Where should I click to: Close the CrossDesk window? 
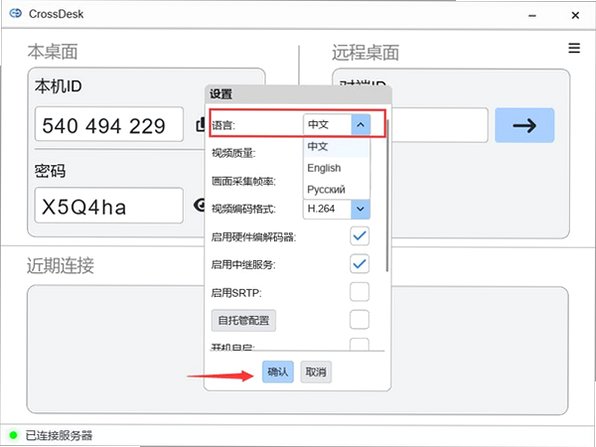click(x=575, y=15)
